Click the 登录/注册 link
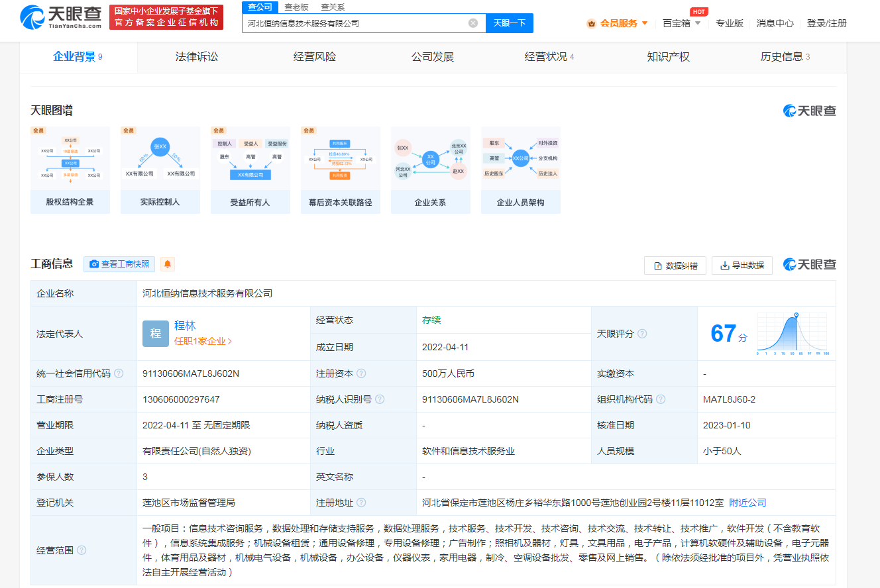 [827, 23]
